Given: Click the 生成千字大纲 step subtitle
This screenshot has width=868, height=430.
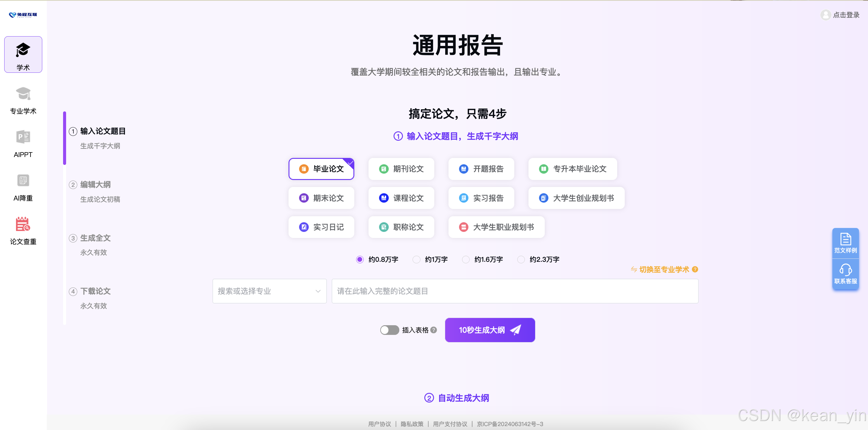Looking at the screenshot, I should click(x=100, y=146).
